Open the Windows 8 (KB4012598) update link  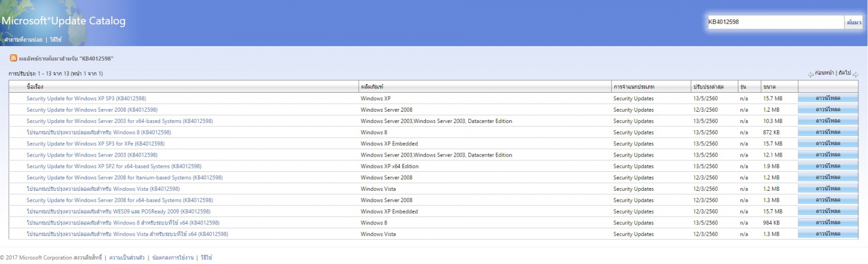pyautogui.click(x=99, y=132)
